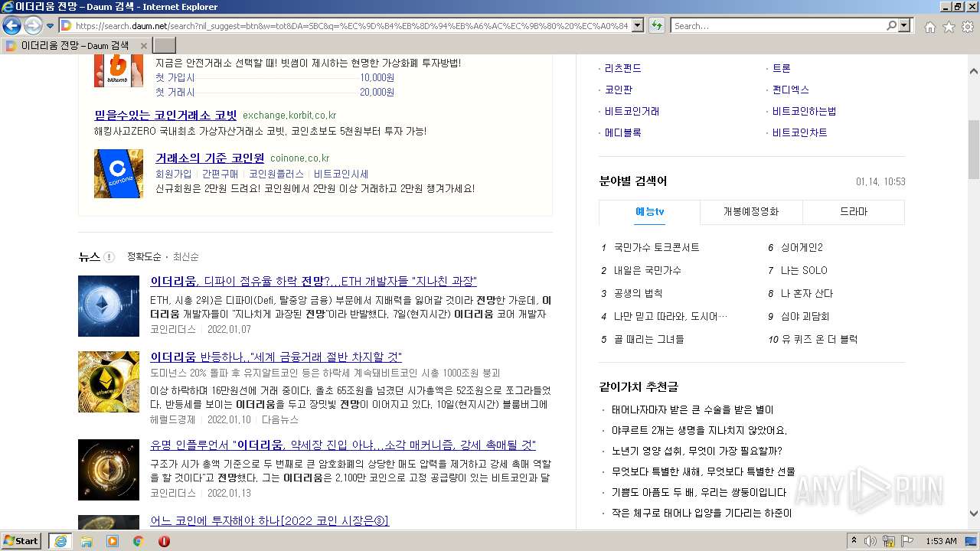The width and height of the screenshot is (980, 551).
Task: Open ranked item 유 퀴즈 온 더 블럭
Action: 819,340
